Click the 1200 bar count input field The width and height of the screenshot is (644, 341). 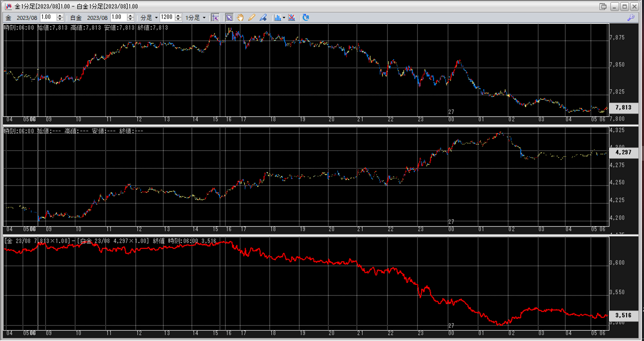(167, 18)
